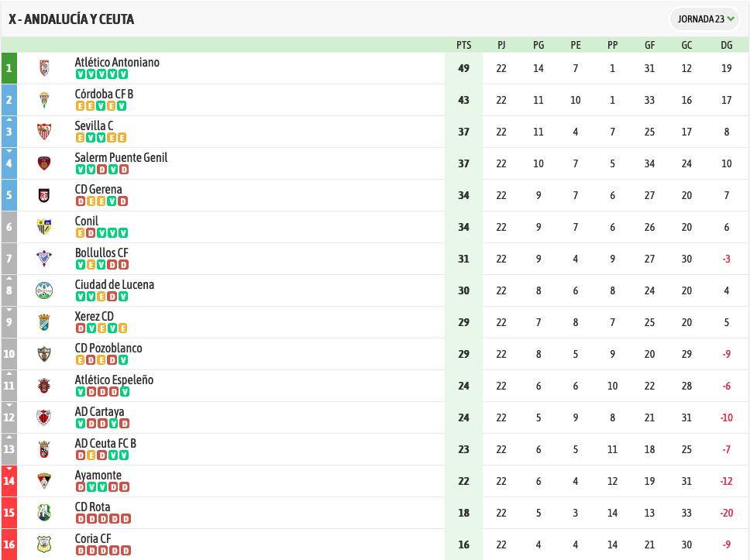Open the Bollullos CF team link
The image size is (750, 560).
coord(101,253)
